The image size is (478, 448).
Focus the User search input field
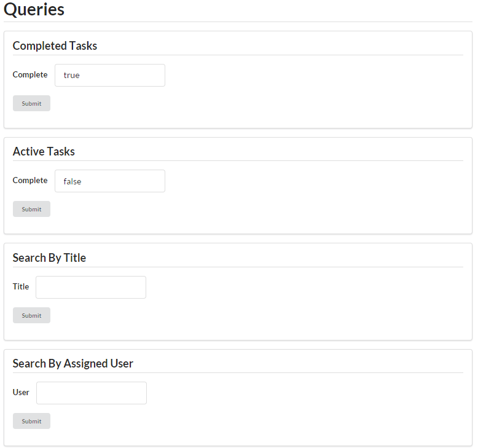(91, 393)
